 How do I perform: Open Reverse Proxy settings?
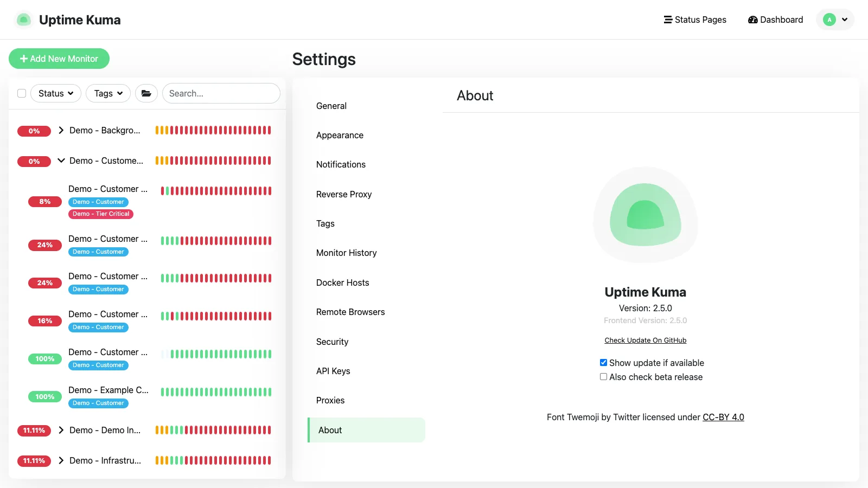(366, 194)
